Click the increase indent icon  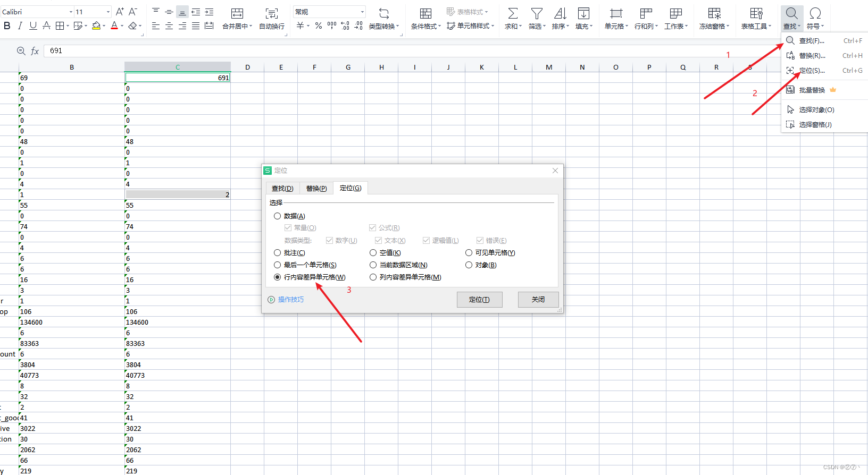tap(209, 12)
